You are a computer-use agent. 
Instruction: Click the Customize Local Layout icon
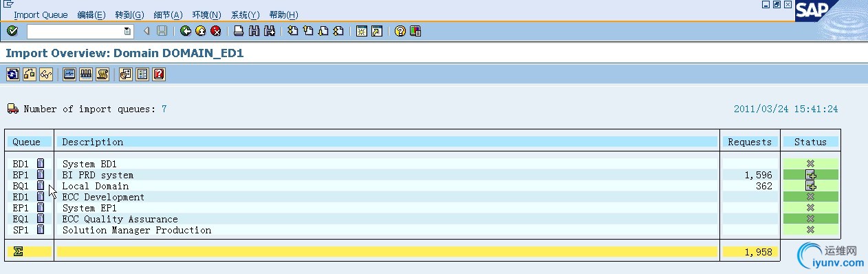415,31
